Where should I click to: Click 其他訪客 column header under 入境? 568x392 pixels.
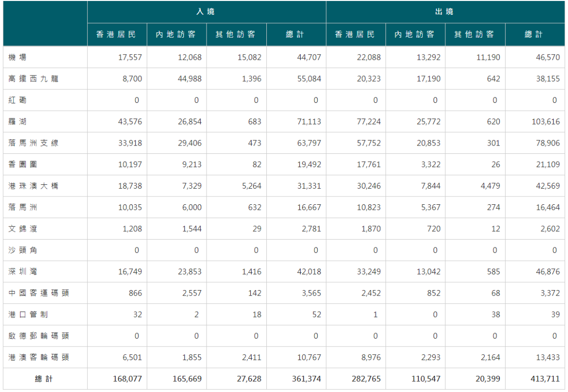point(236,35)
